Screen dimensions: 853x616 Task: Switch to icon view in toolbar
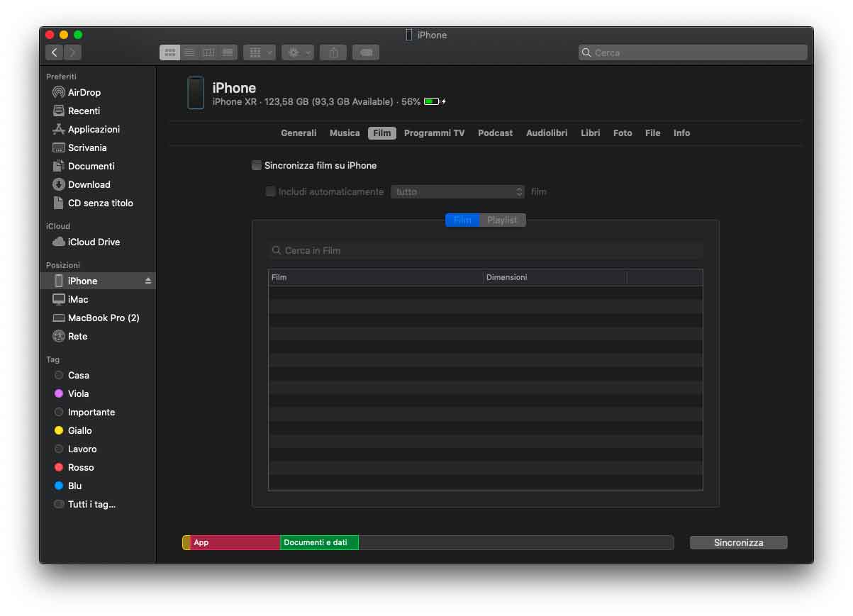click(x=170, y=52)
